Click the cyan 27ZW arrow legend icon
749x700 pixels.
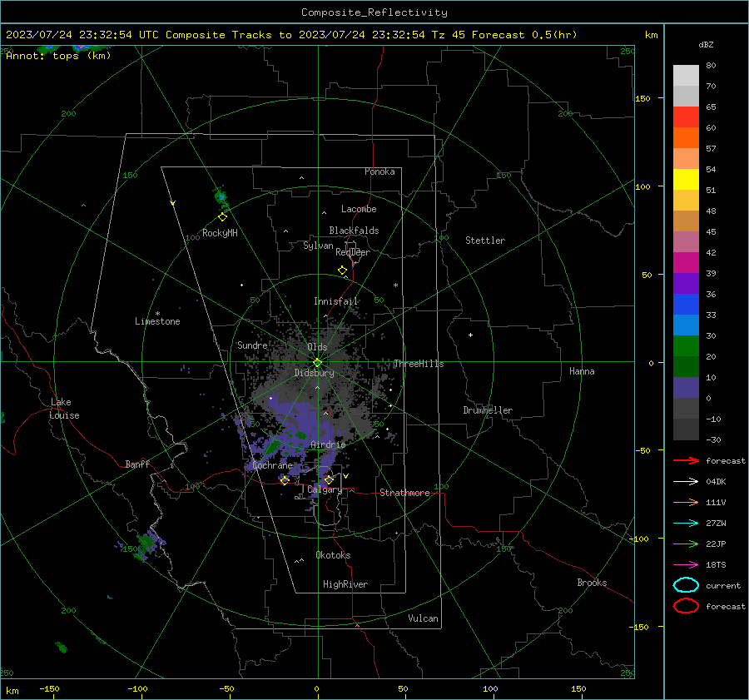(x=686, y=524)
